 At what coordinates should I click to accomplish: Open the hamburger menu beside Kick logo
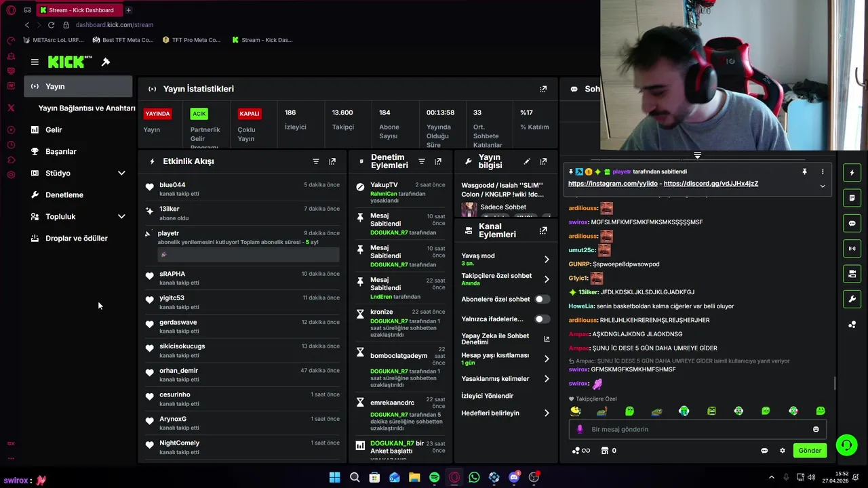click(x=35, y=62)
